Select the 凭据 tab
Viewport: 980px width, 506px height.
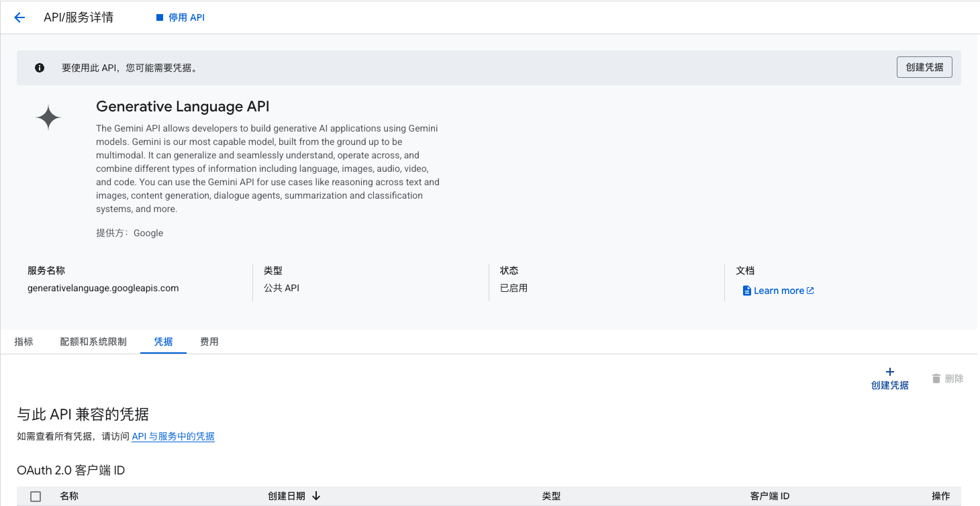(163, 342)
